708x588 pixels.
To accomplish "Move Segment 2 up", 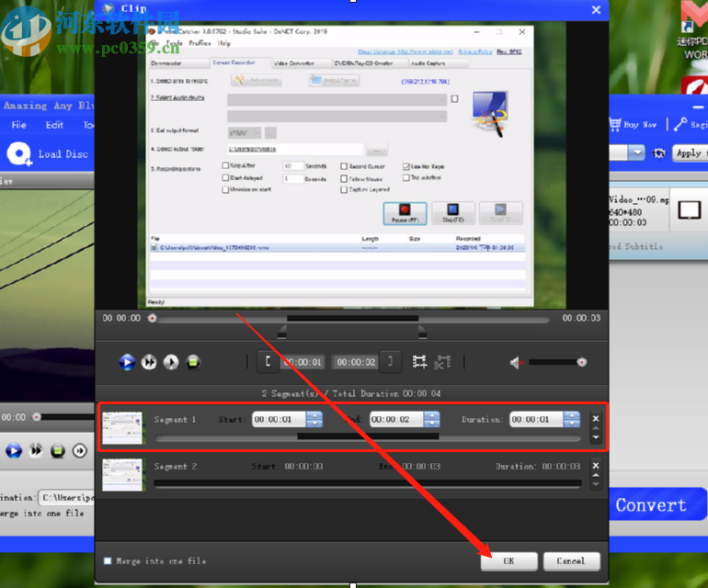I will click(x=596, y=476).
